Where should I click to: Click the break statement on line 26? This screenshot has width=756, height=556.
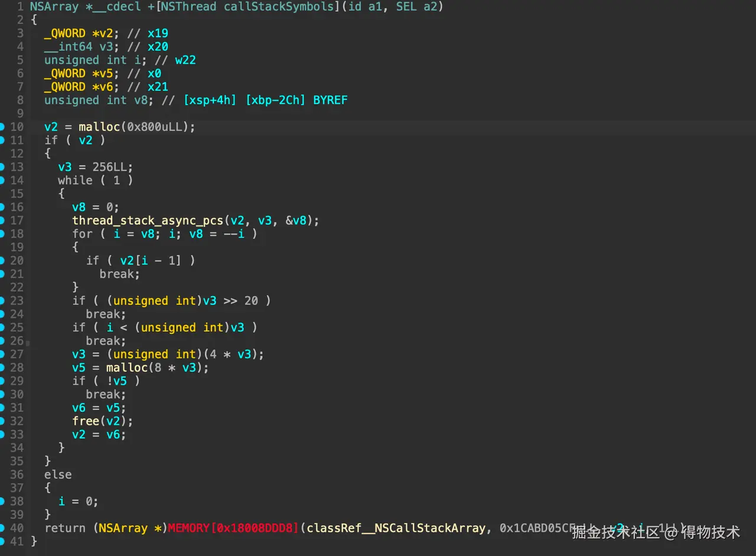[106, 341]
